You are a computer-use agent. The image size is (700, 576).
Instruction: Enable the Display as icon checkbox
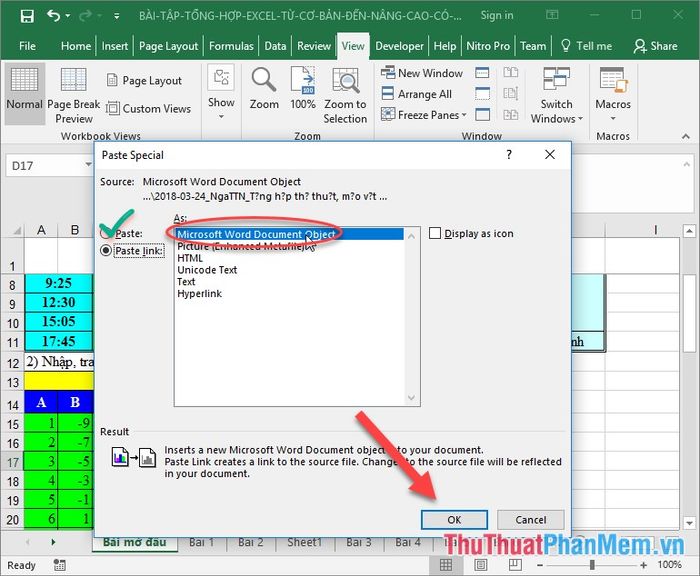435,233
